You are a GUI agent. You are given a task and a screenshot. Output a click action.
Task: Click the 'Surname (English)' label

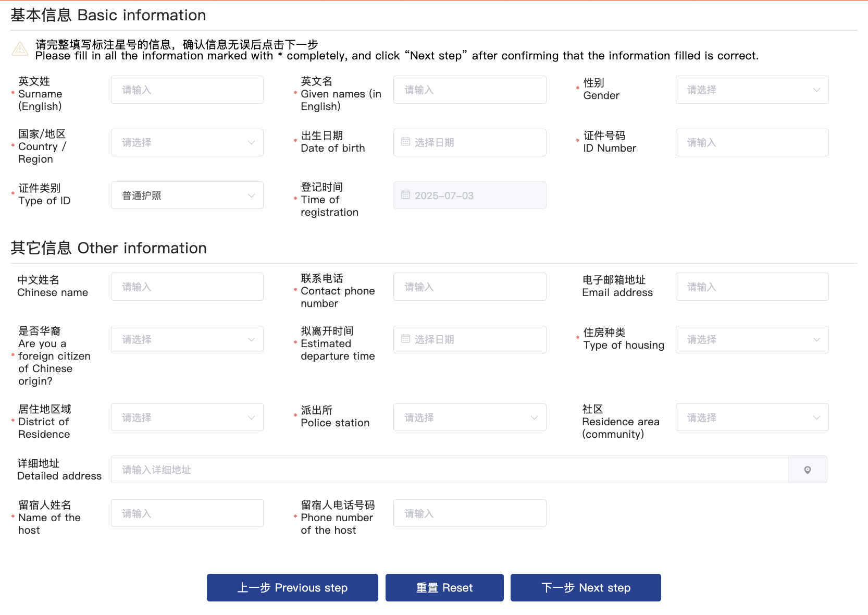40,94
